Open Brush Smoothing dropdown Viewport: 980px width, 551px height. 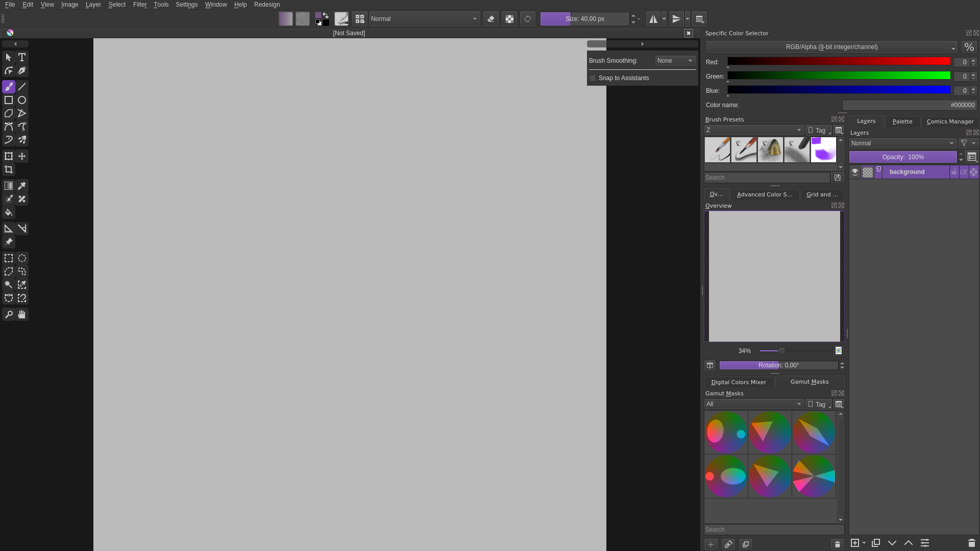675,61
